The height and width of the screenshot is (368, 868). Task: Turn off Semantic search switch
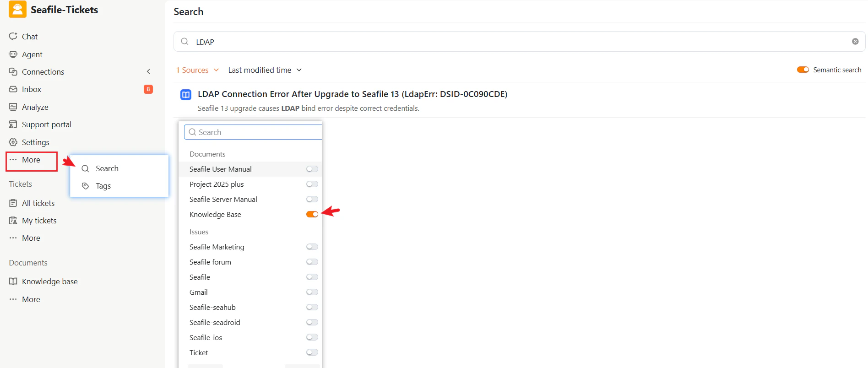(x=803, y=70)
